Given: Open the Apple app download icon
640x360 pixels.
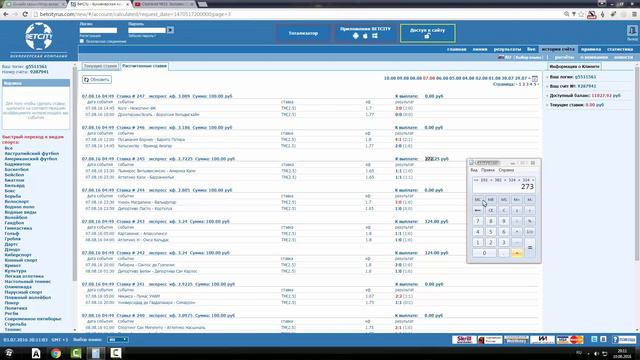Looking at the screenshot, I should click(365, 36).
